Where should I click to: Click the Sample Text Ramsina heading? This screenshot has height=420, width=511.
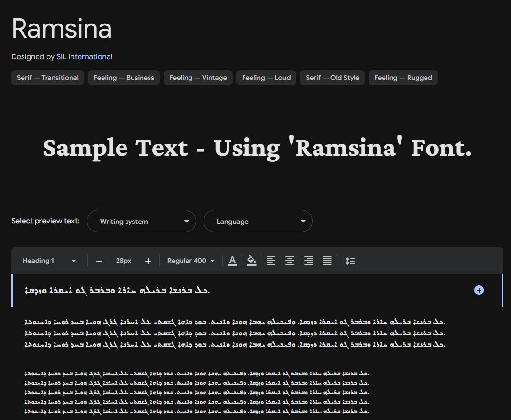click(257, 148)
